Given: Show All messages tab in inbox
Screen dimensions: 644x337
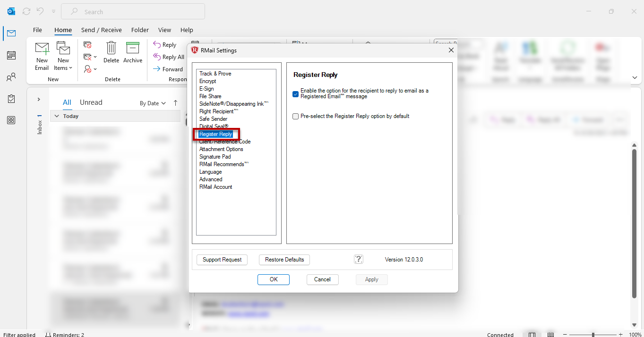Looking at the screenshot, I should 67,102.
